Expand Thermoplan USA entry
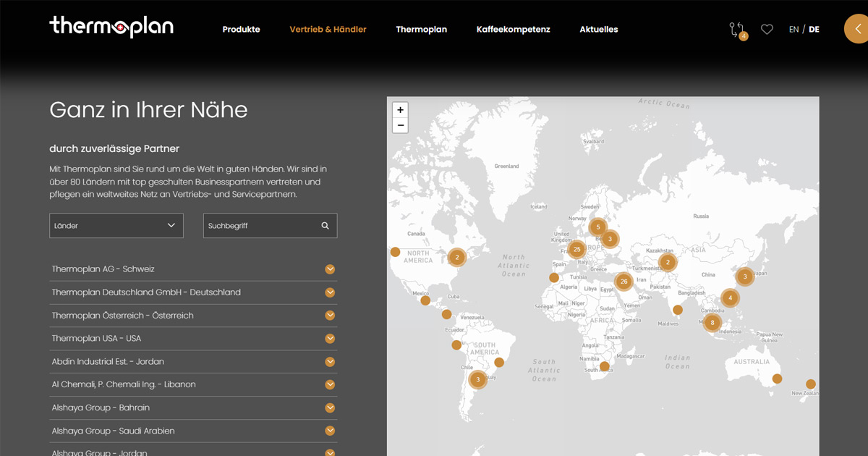Image resolution: width=868 pixels, height=456 pixels. click(x=331, y=339)
